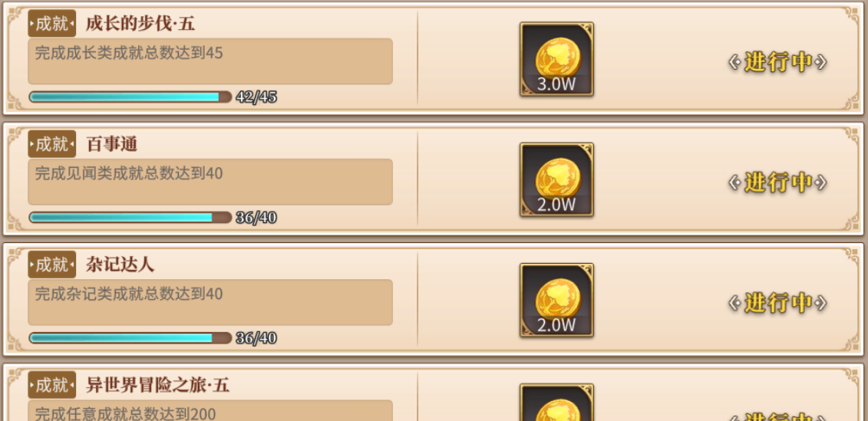Click description 完成见闻类成就总数达到40
The width and height of the screenshot is (868, 421).
(128, 174)
